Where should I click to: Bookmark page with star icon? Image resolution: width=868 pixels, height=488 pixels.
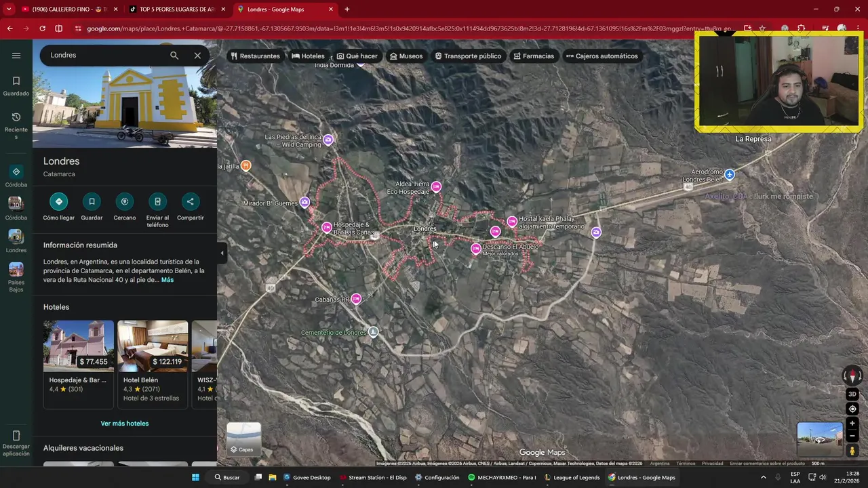762,28
